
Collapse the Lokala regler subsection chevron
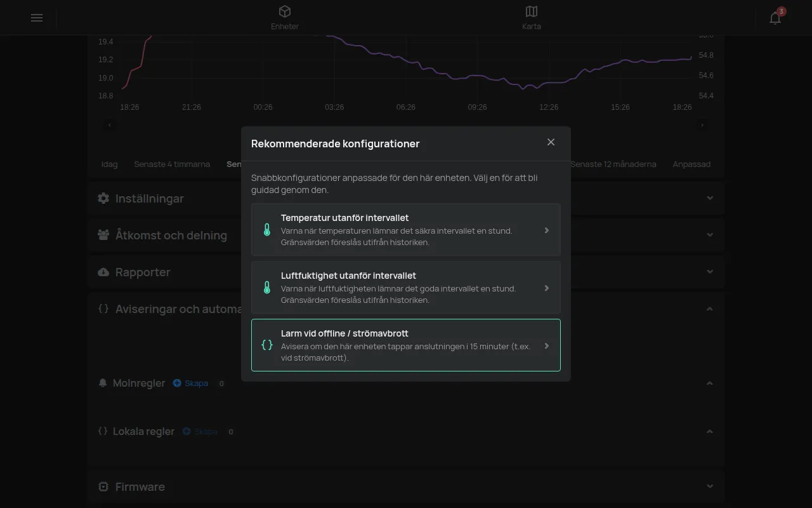710,431
